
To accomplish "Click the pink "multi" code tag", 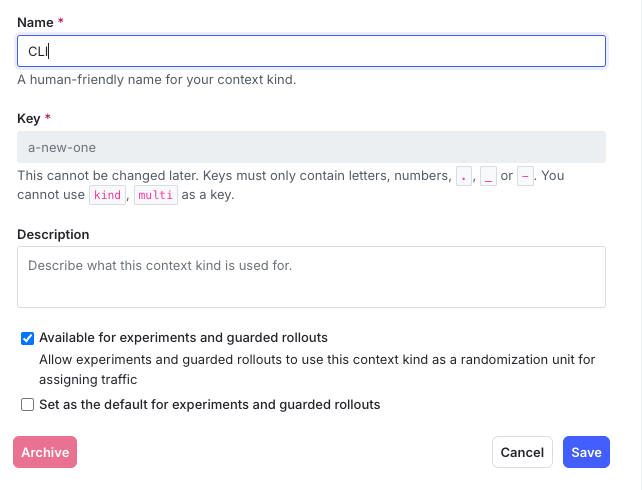I will tap(155, 195).
